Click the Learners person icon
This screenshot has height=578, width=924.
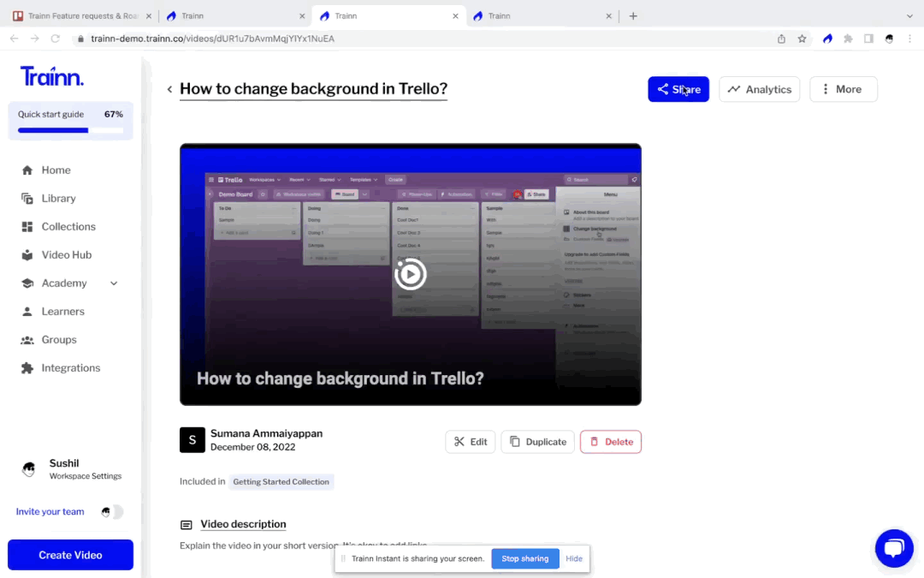27,312
